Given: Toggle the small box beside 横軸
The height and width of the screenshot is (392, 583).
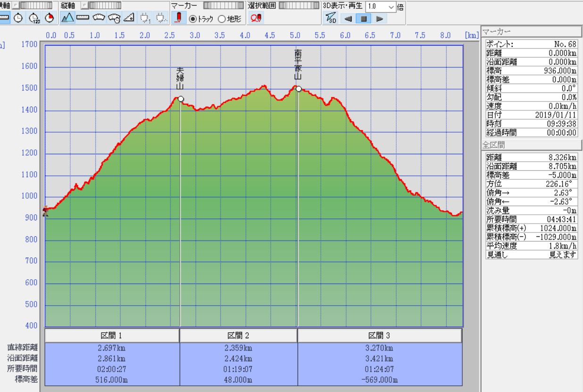Looking at the screenshot, I should pos(15,5).
